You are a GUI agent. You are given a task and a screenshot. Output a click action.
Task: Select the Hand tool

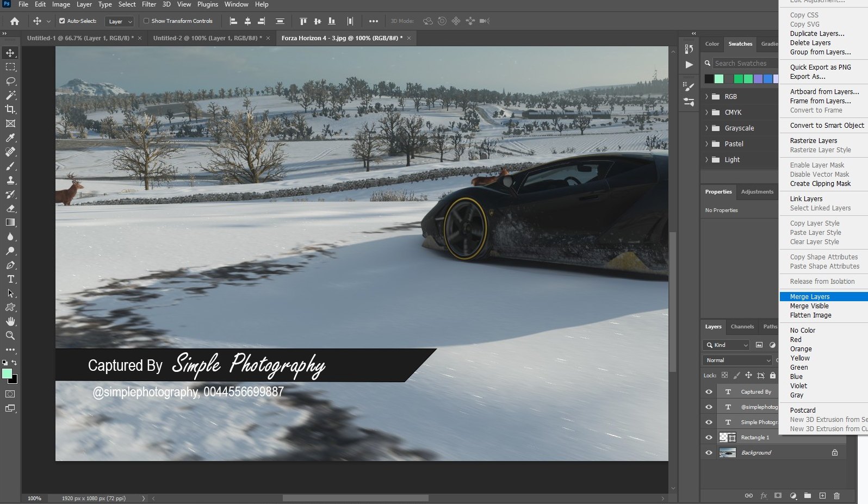click(10, 321)
